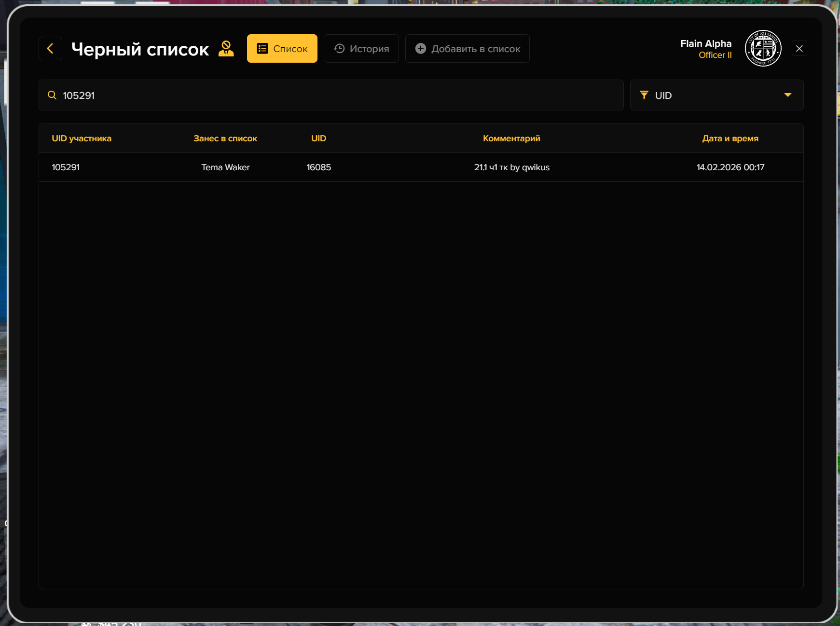Click the list icon on Список
This screenshot has height=626, width=840.
[262, 48]
